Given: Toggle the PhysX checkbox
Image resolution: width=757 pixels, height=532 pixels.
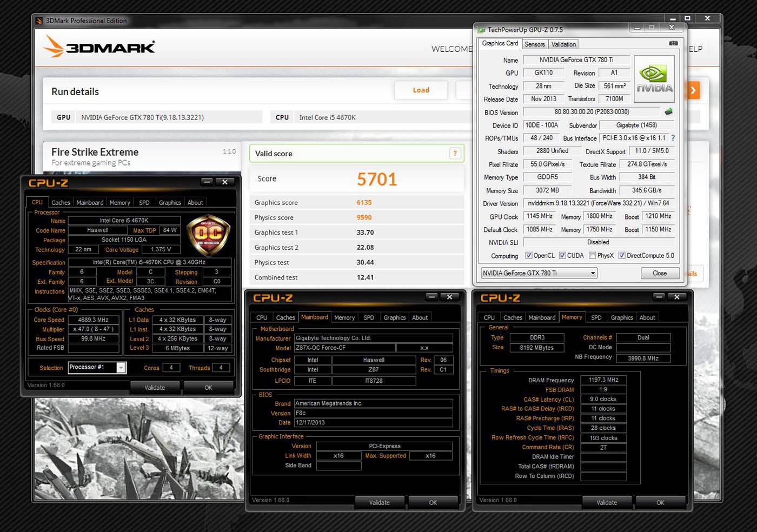Looking at the screenshot, I should pos(593,256).
